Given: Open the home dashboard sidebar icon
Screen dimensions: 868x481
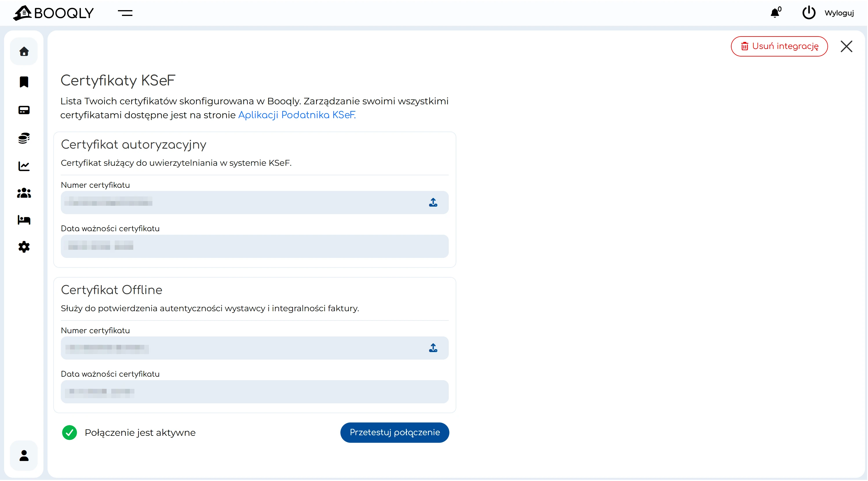Looking at the screenshot, I should (x=24, y=51).
